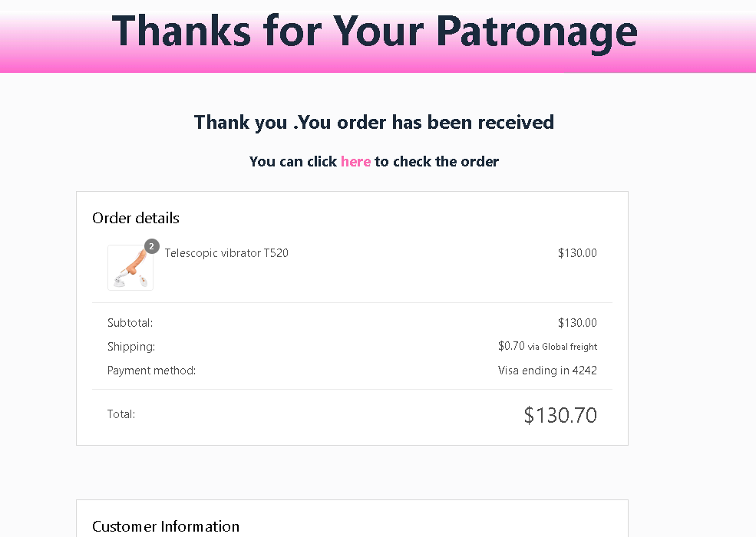Click the Customer Information section heading

166,526
